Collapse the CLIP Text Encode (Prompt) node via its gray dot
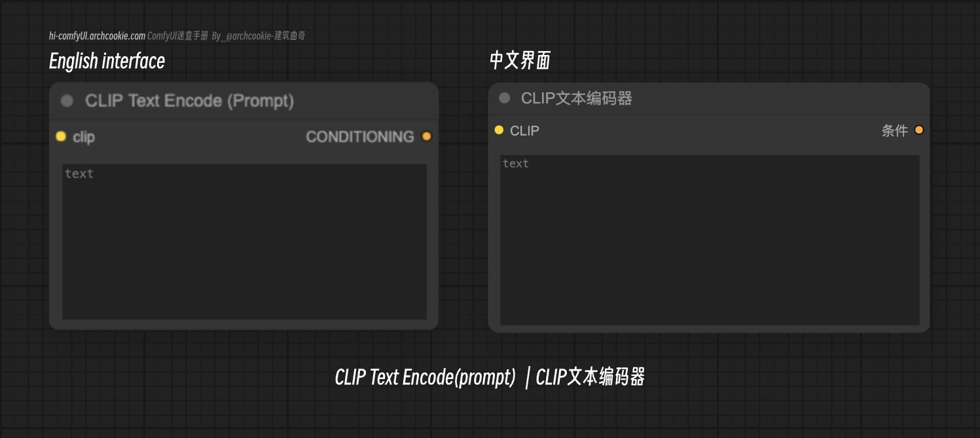 [67, 101]
